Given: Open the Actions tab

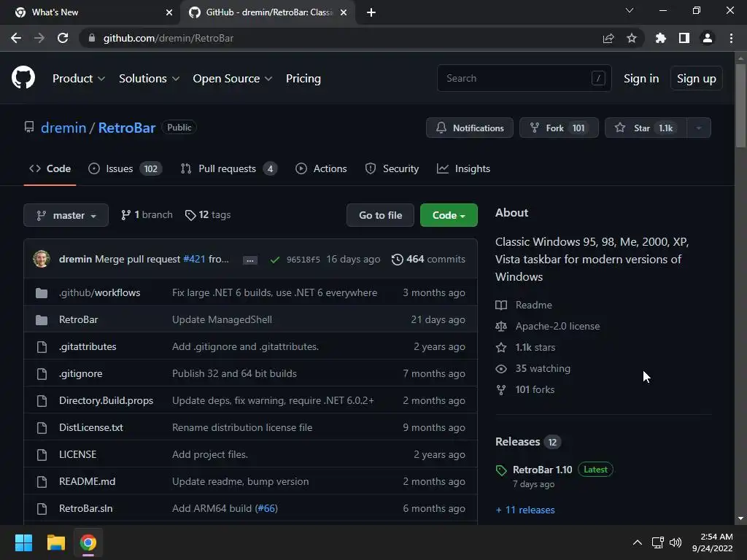Looking at the screenshot, I should pyautogui.click(x=321, y=168).
